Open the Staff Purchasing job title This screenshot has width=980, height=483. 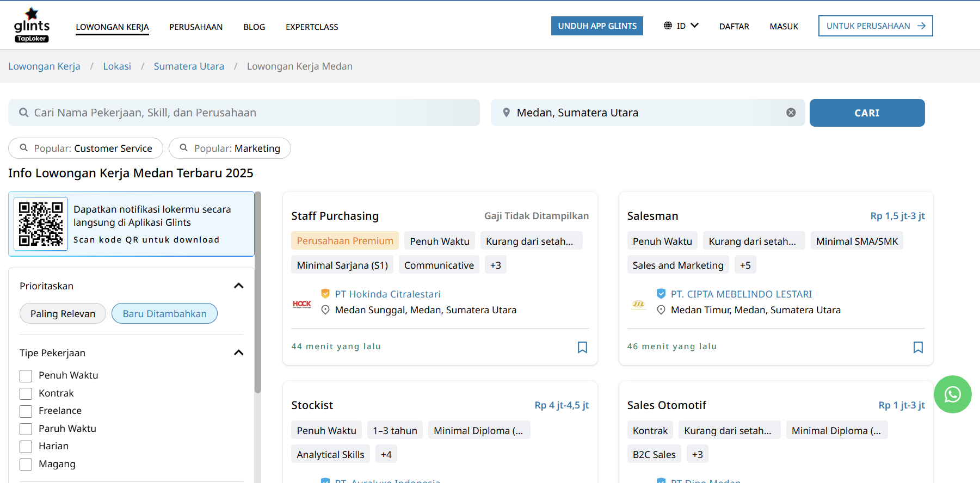tap(335, 216)
